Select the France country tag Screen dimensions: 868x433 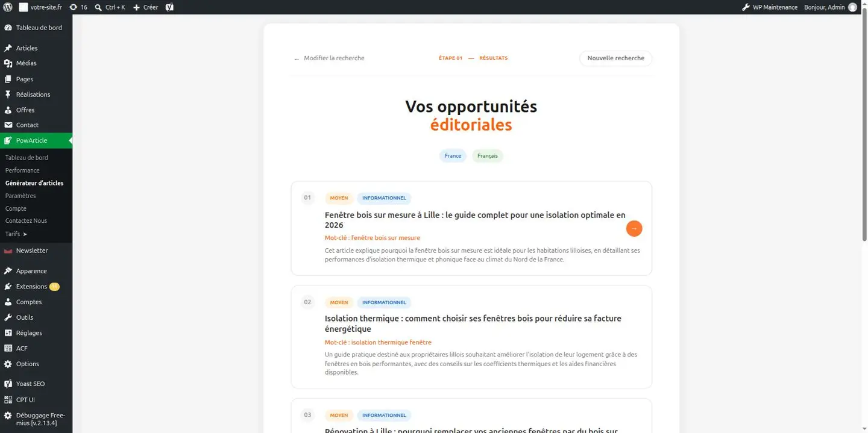pos(453,156)
